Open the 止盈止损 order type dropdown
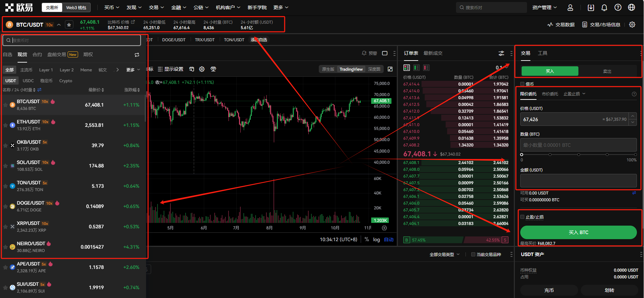 tap(574, 94)
